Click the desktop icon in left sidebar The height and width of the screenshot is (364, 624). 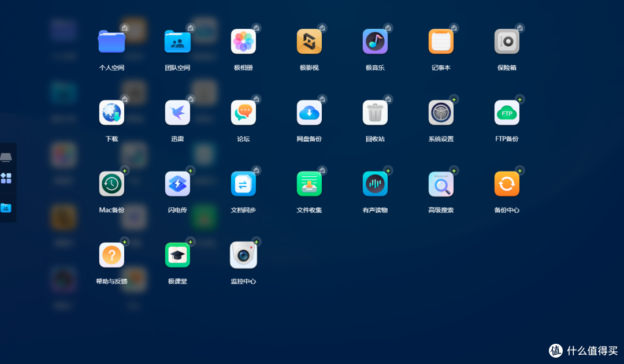pos(6,157)
